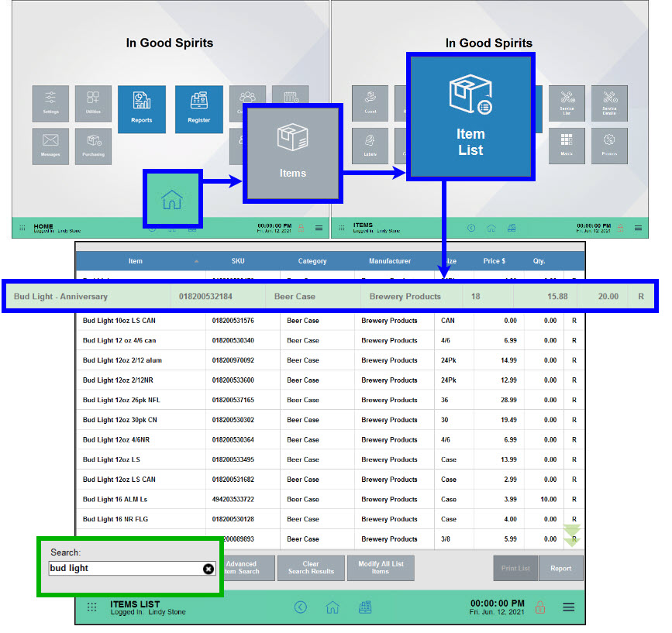
Task: Click the lock icon in HOME status bar
Action: (x=302, y=228)
